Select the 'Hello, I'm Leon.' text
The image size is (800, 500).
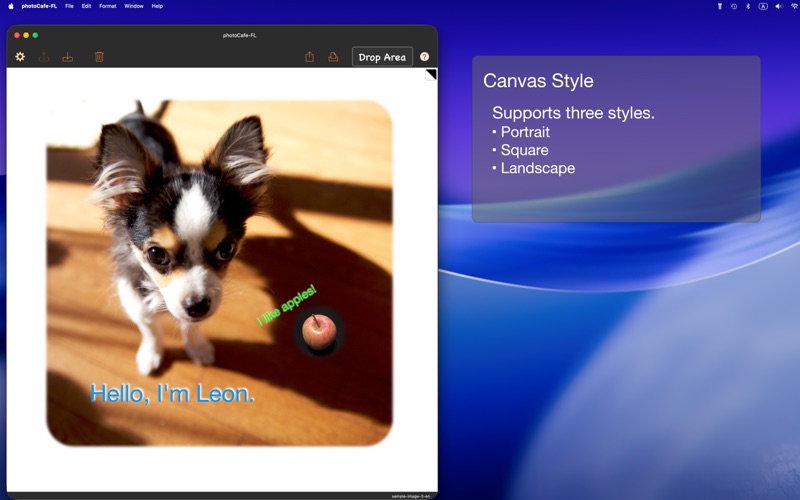pyautogui.click(x=172, y=393)
